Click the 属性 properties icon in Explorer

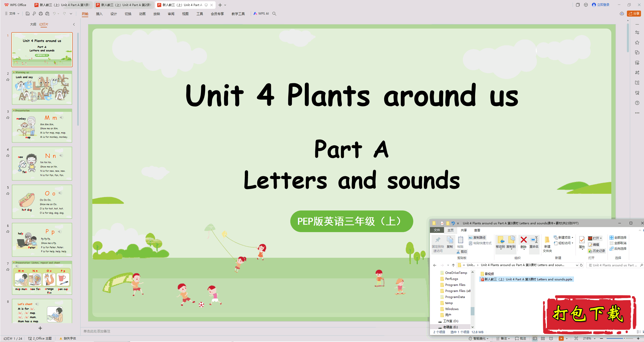582,243
